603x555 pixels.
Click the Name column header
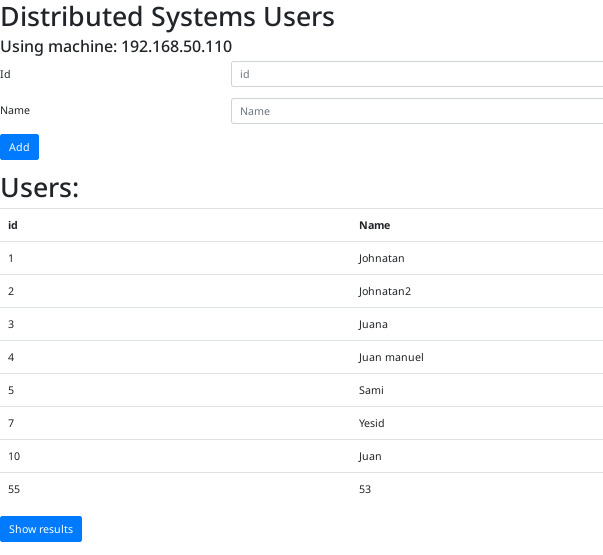point(375,225)
